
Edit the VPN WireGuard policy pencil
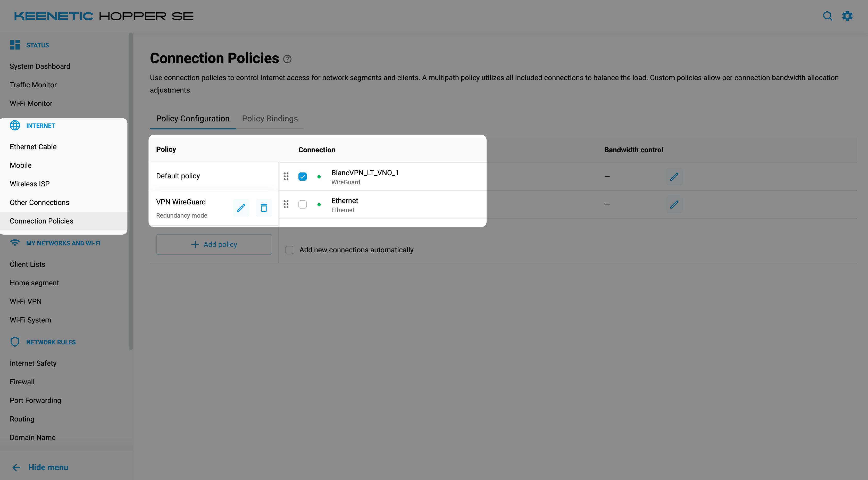click(241, 208)
